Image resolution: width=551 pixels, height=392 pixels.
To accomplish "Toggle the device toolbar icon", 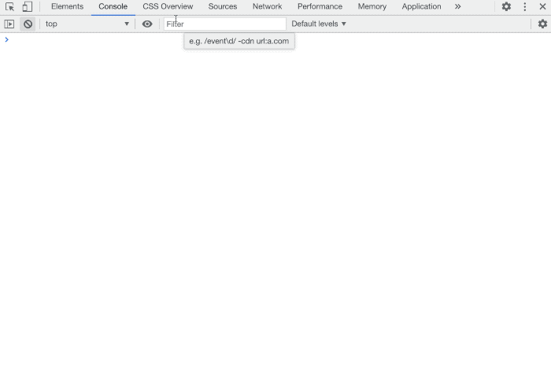I will tap(27, 6).
